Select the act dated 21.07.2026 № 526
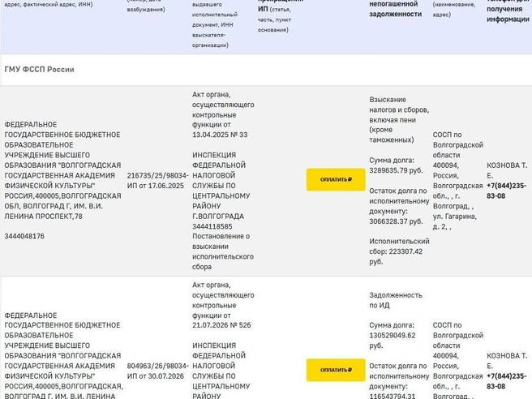The width and height of the screenshot is (532, 399). (221, 305)
